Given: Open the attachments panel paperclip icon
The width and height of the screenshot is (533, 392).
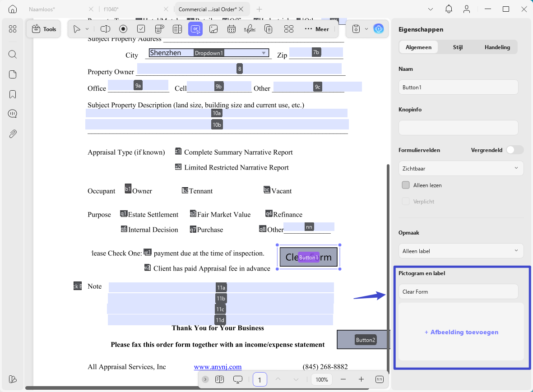Looking at the screenshot, I should click(13, 134).
